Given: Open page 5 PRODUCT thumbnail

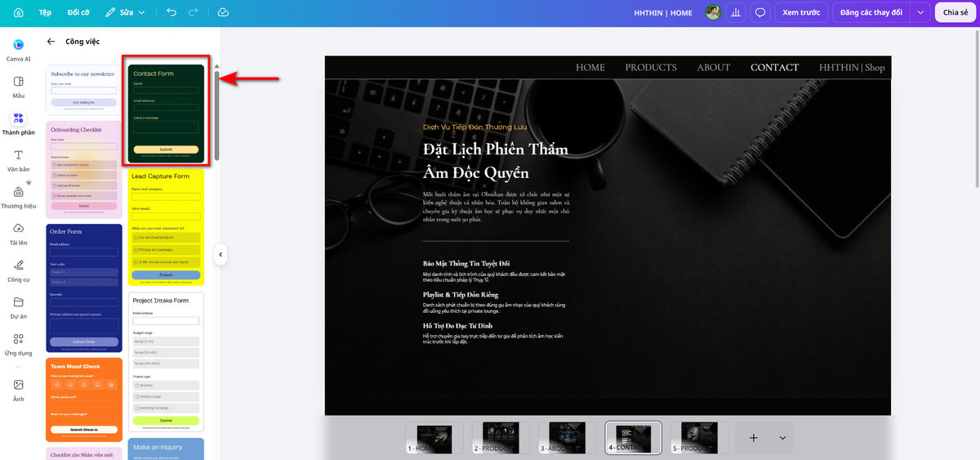Looking at the screenshot, I should (x=699, y=438).
